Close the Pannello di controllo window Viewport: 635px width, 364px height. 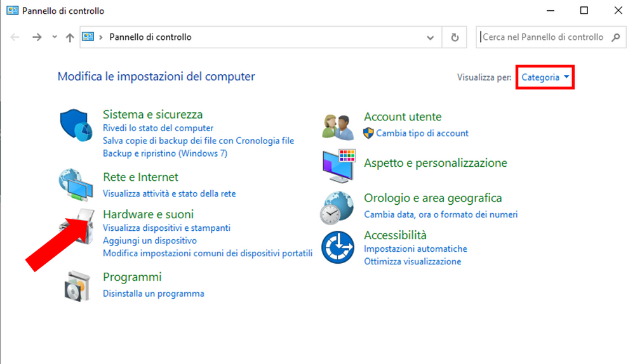coord(618,11)
